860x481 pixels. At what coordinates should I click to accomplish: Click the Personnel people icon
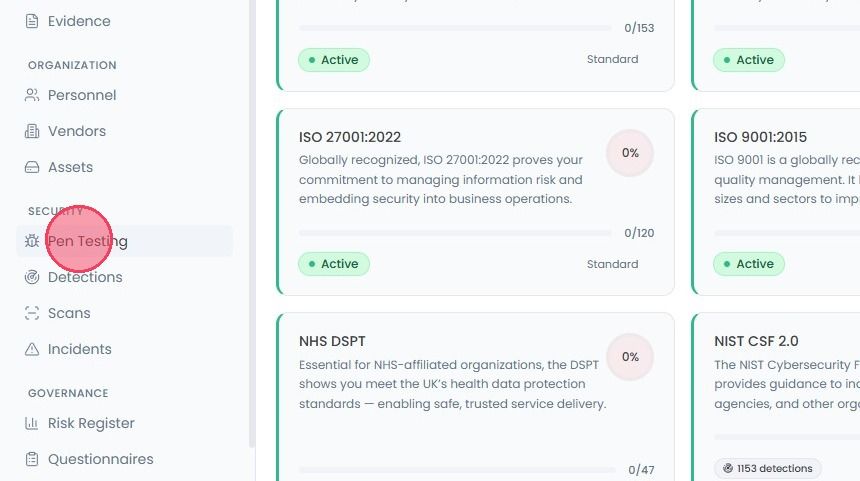point(32,95)
